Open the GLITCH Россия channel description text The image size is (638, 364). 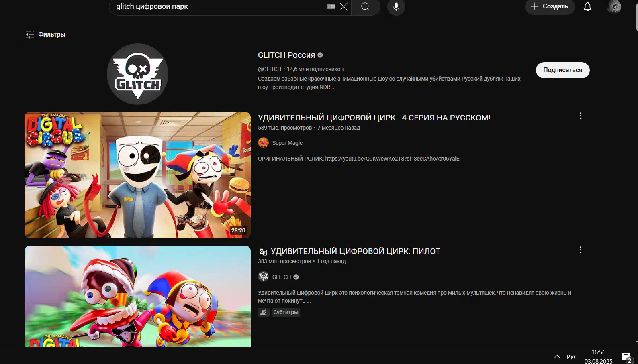(x=389, y=83)
